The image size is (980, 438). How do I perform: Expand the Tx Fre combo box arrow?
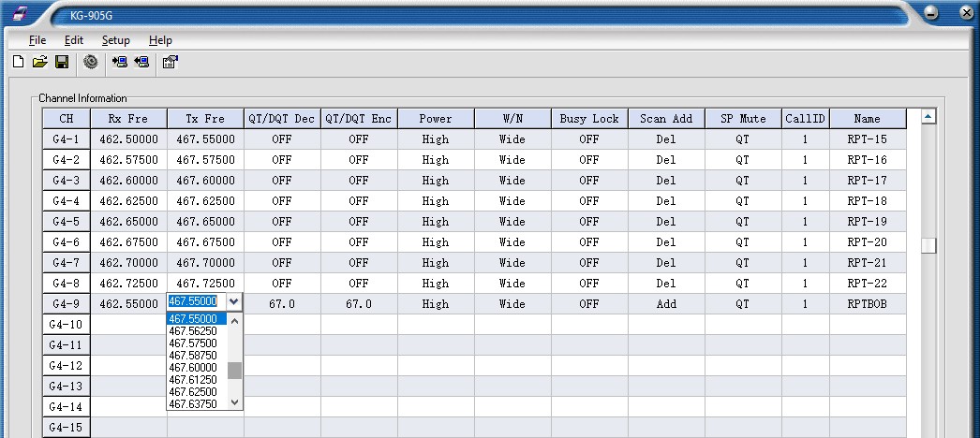(x=233, y=302)
